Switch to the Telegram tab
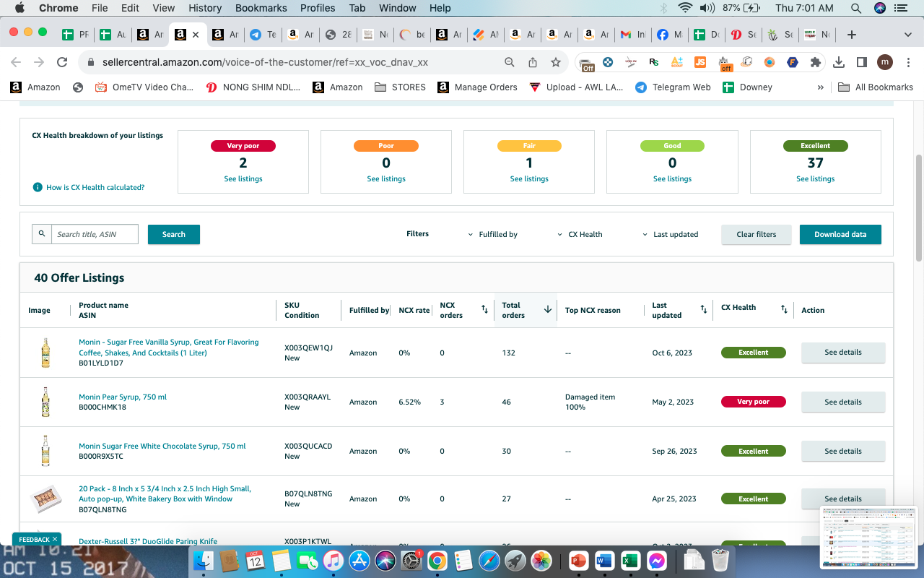This screenshot has width=924, height=578. (262, 34)
